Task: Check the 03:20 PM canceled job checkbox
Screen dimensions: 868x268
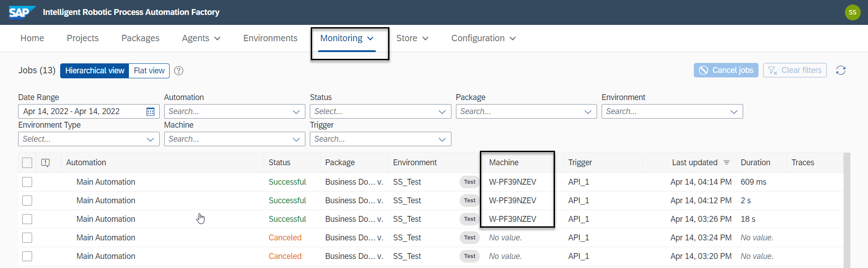Action: [27, 256]
